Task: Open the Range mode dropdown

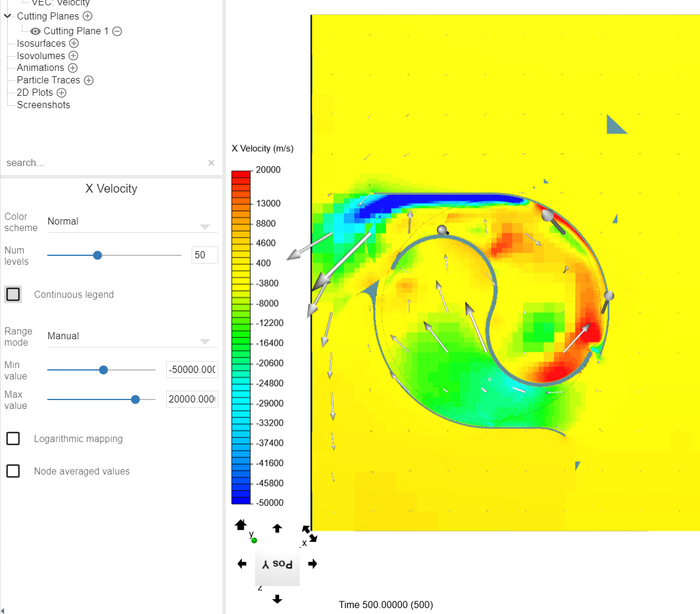Action: 132,336
